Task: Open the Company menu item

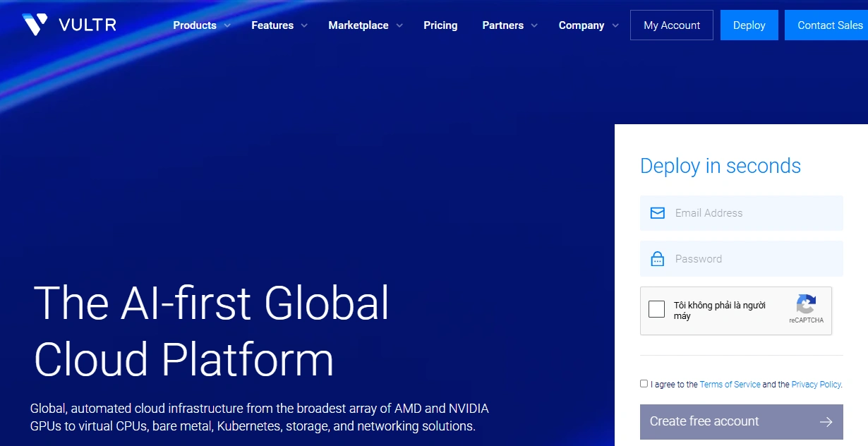Action: click(581, 25)
